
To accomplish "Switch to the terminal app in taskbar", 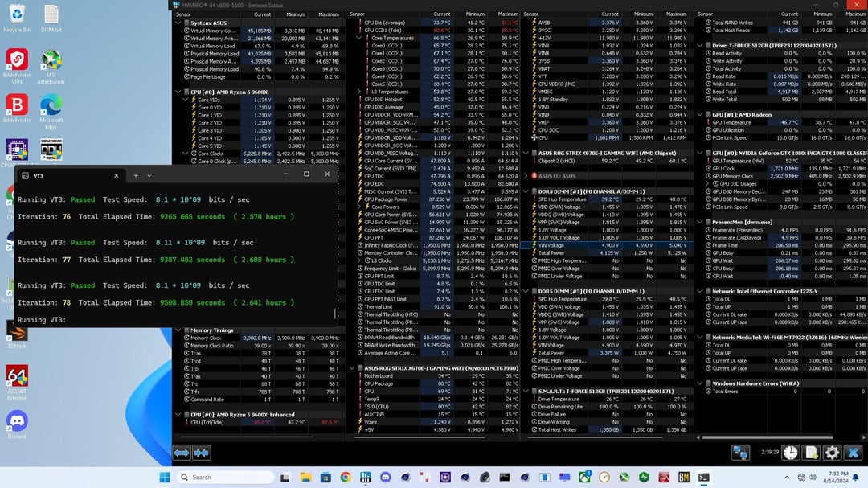I will (703, 477).
